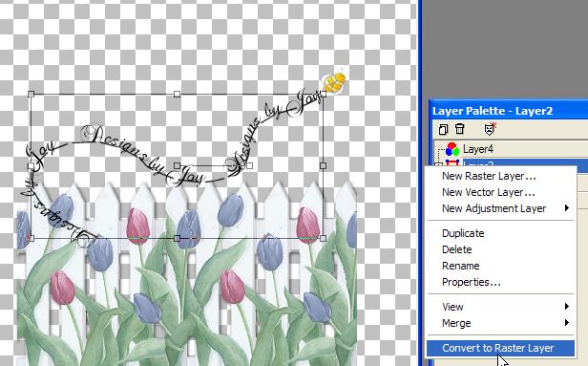Image resolution: width=588 pixels, height=366 pixels.
Task: Select the Layer4 adjustment layer icon
Action: click(x=452, y=149)
